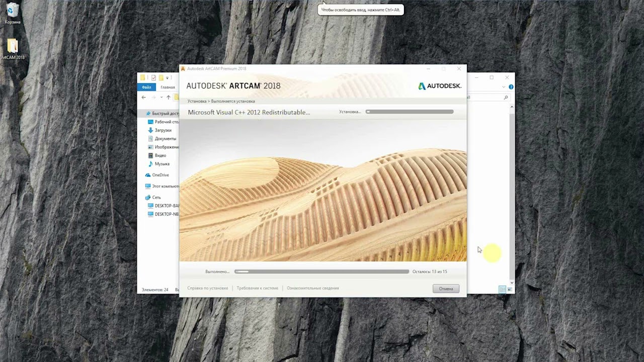Click the Изображения picture icon in sidebar
The width and height of the screenshot is (644, 362).
pos(150,147)
